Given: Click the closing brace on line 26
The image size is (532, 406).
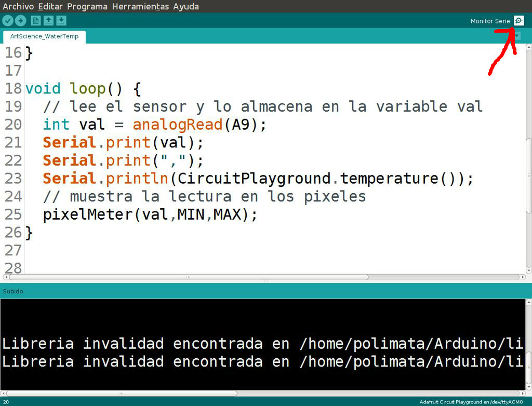Looking at the screenshot, I should (29, 233).
